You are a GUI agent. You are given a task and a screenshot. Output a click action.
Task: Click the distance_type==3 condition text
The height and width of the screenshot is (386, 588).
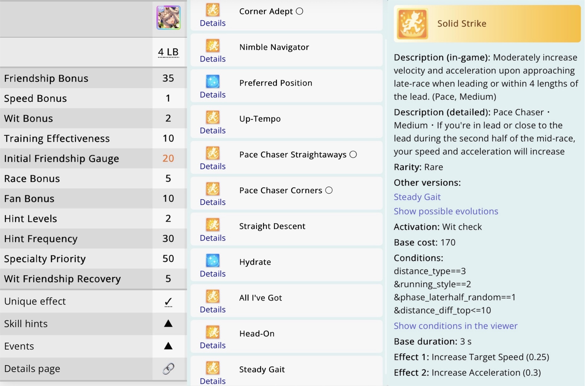tap(430, 271)
